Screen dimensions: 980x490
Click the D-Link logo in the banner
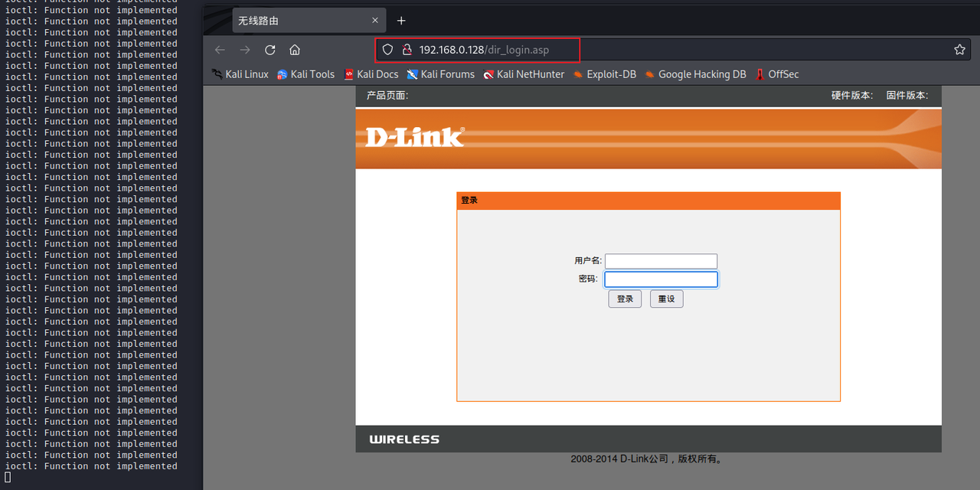(x=415, y=137)
